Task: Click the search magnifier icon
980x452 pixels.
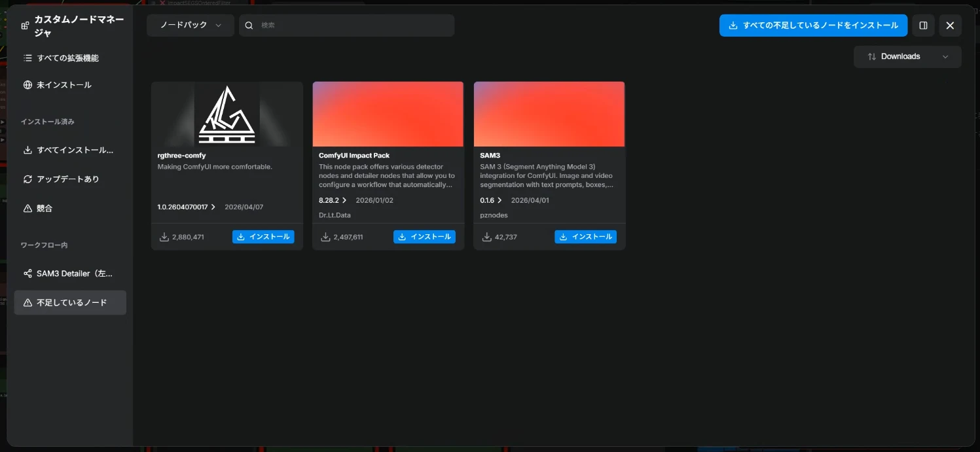Action: coord(249,26)
